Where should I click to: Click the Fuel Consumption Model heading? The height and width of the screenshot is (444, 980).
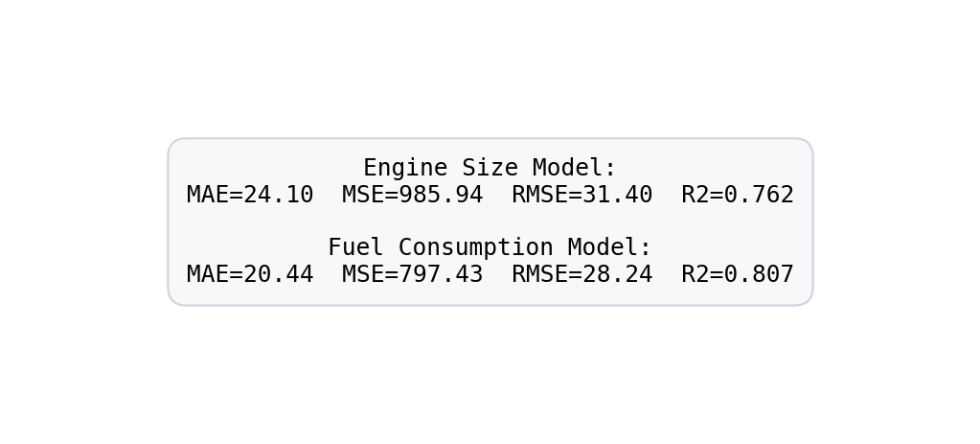(490, 248)
